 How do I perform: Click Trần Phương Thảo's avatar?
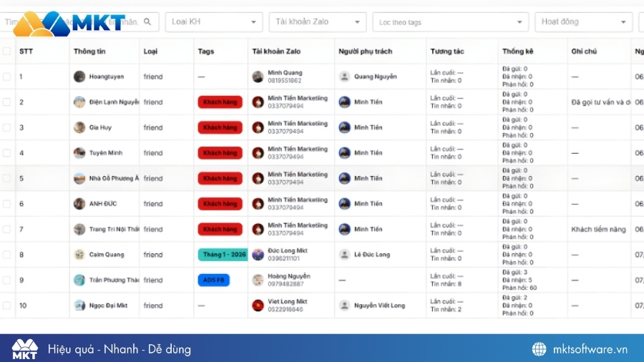click(x=79, y=280)
